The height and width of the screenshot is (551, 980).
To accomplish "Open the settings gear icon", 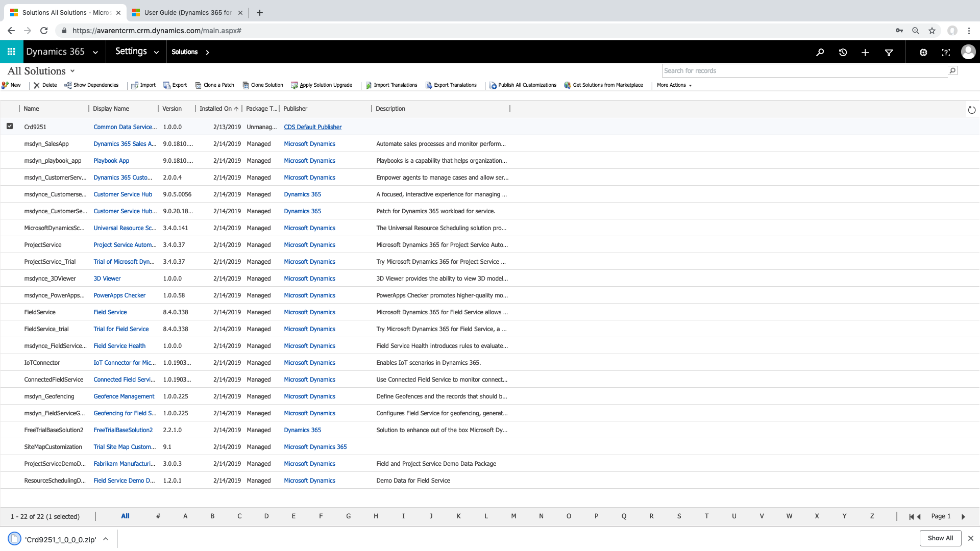I will (923, 52).
